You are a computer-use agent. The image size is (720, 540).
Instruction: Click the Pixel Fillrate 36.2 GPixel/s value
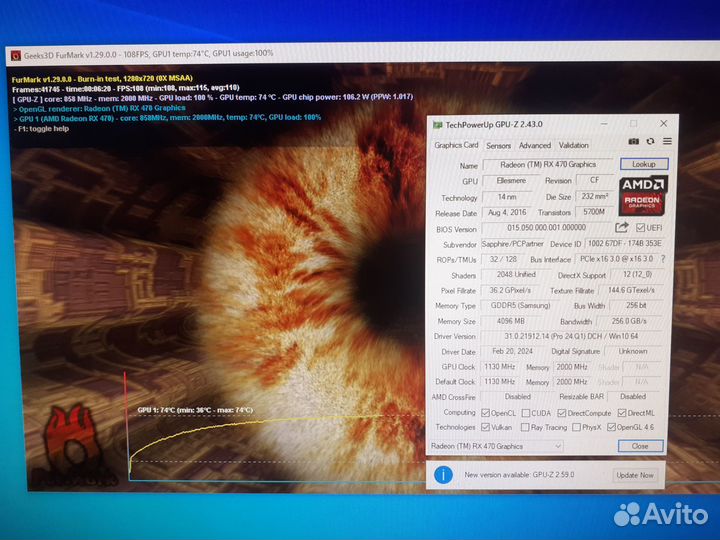[x=510, y=290]
